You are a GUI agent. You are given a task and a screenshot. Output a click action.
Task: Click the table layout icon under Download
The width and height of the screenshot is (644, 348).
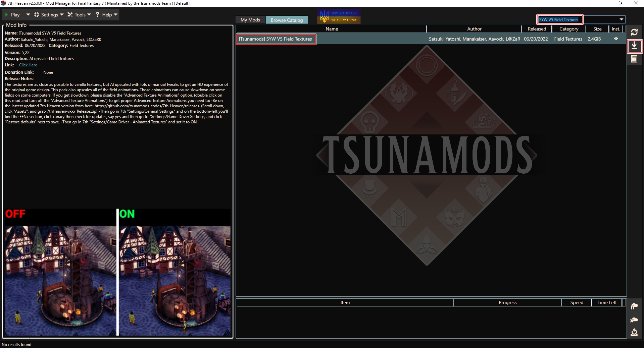(x=634, y=59)
